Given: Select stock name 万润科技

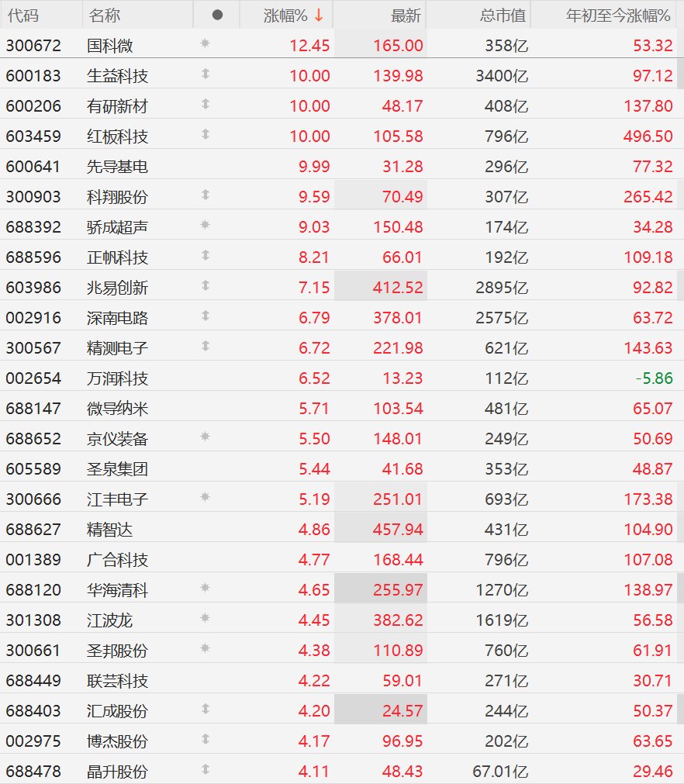Looking at the screenshot, I should [118, 378].
